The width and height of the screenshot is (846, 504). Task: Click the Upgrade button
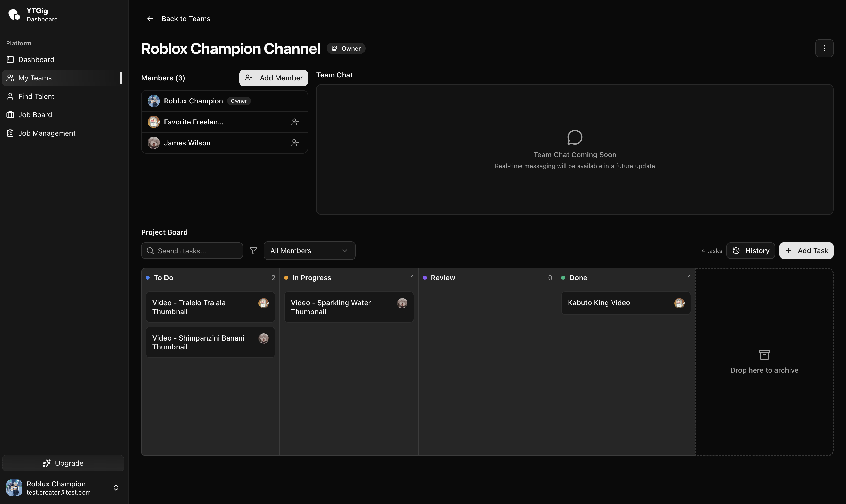(63, 463)
